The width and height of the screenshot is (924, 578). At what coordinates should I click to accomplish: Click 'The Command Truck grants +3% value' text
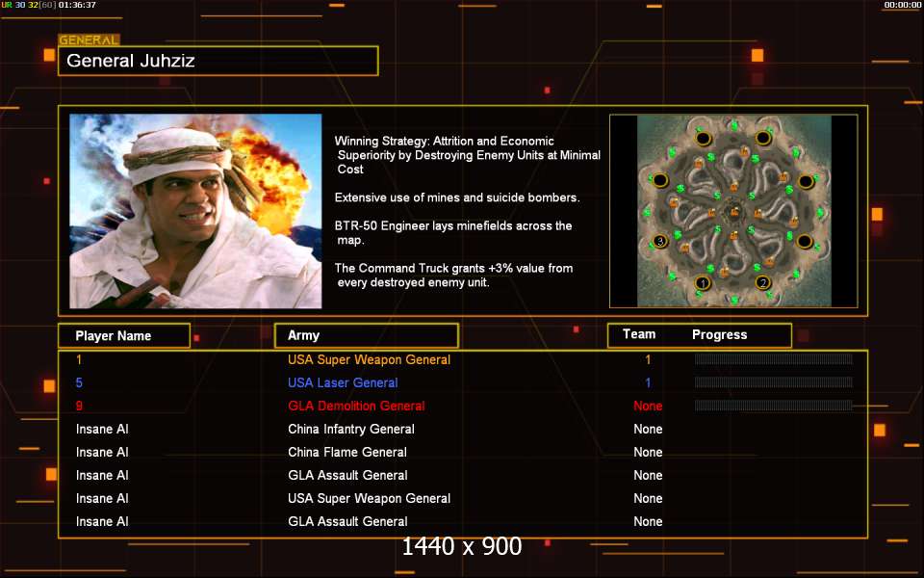click(453, 269)
